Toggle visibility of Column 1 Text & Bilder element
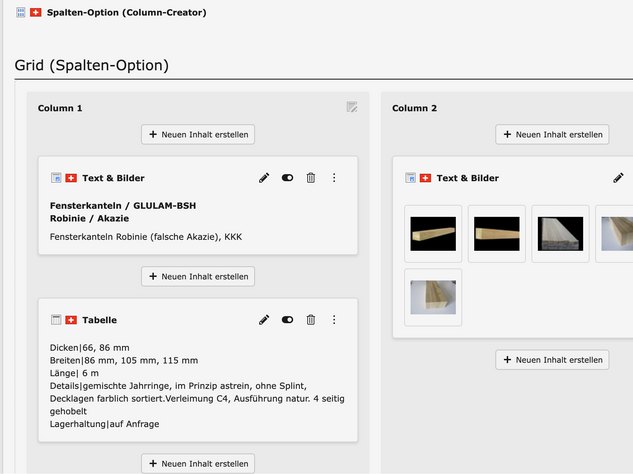Image resolution: width=633 pixels, height=474 pixels. pos(287,178)
